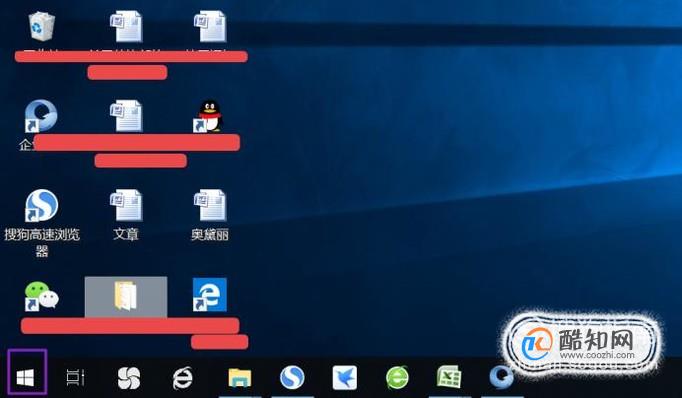The height and width of the screenshot is (398, 682).
Task: Select the WeChat desktop shortcut
Action: click(x=41, y=296)
